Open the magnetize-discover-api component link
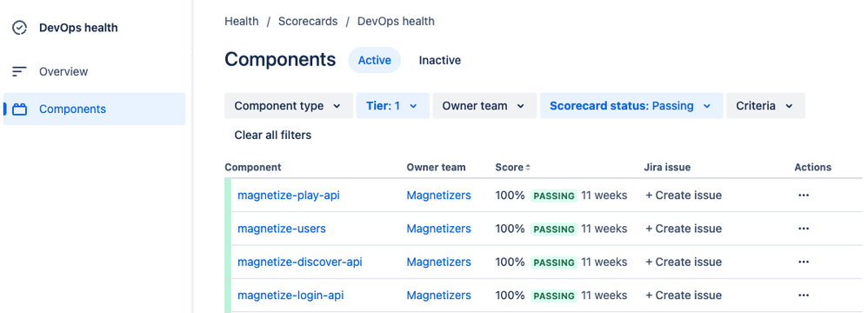 point(299,262)
